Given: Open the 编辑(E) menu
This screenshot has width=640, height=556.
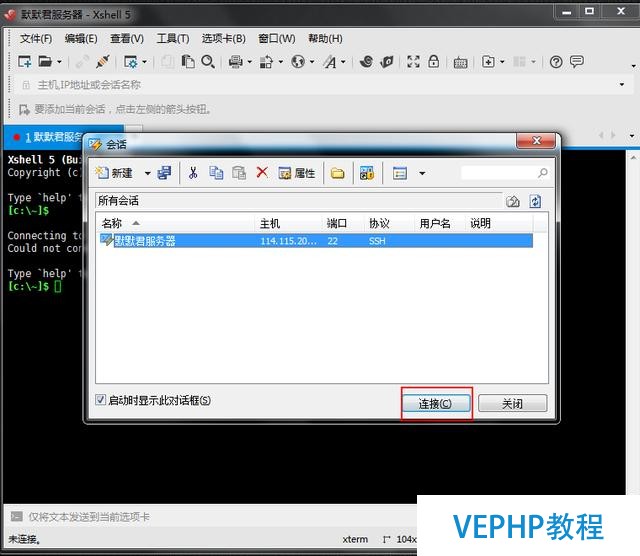Looking at the screenshot, I should coord(81,38).
